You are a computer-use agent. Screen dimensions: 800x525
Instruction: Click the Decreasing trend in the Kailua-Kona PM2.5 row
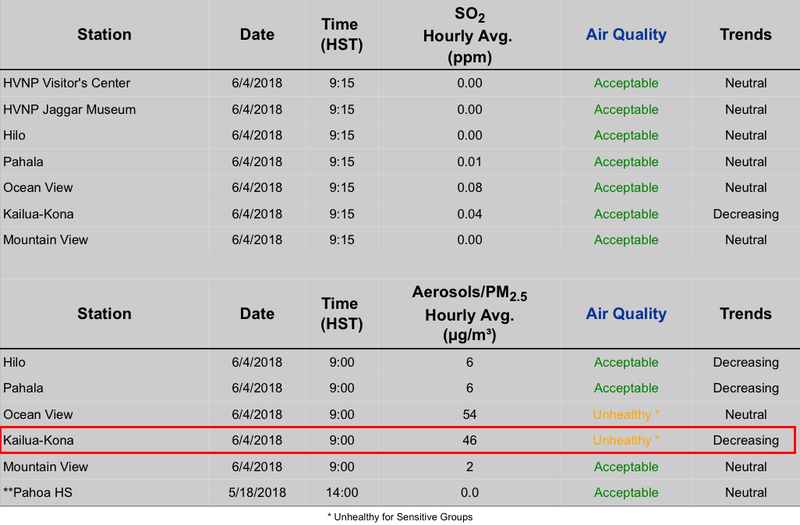(x=746, y=440)
